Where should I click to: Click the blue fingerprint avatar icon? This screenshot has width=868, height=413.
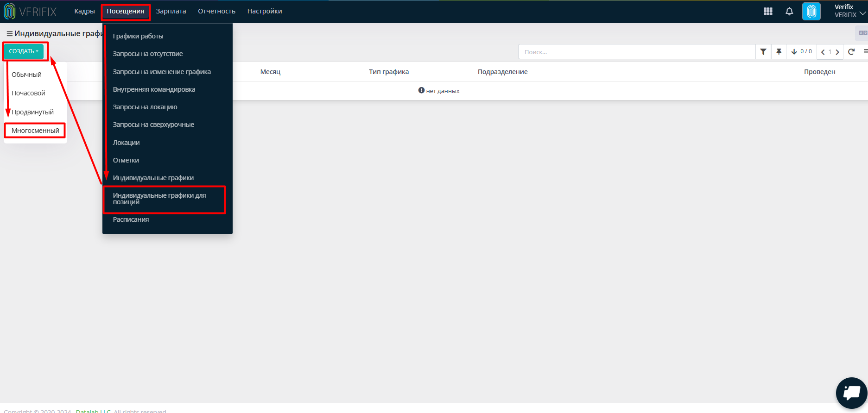tap(811, 12)
